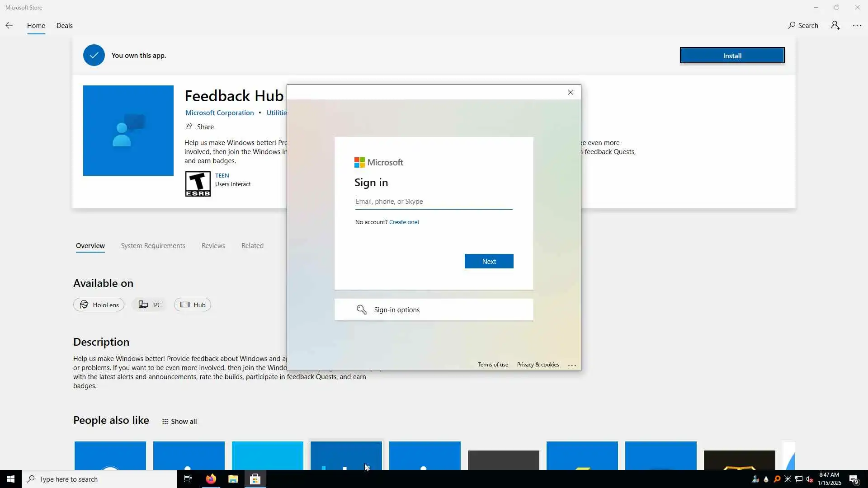Open the dialog's three-dot footer menu
Viewport: 868px width, 488px height.
click(571, 365)
